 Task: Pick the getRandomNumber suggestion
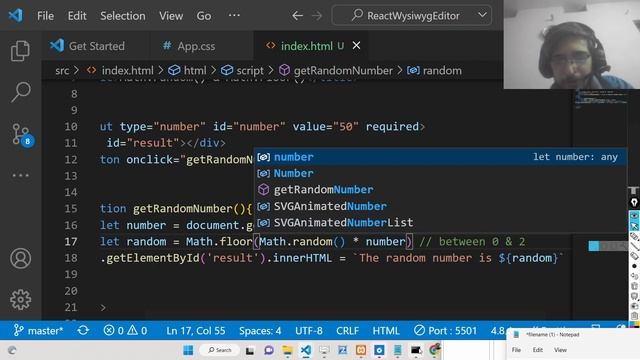(x=440, y=190)
